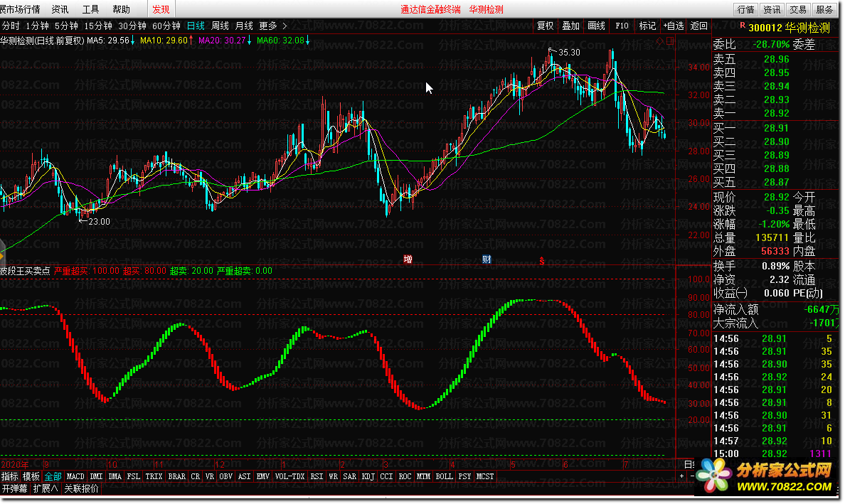
Task: Switch indicator to BRAR
Action: tap(177, 476)
